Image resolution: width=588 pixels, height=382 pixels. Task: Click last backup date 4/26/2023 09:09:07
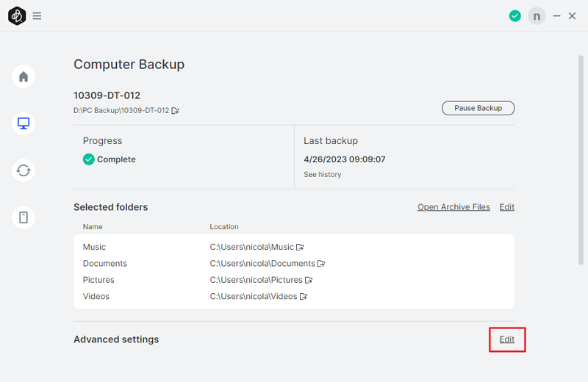pyautogui.click(x=345, y=159)
